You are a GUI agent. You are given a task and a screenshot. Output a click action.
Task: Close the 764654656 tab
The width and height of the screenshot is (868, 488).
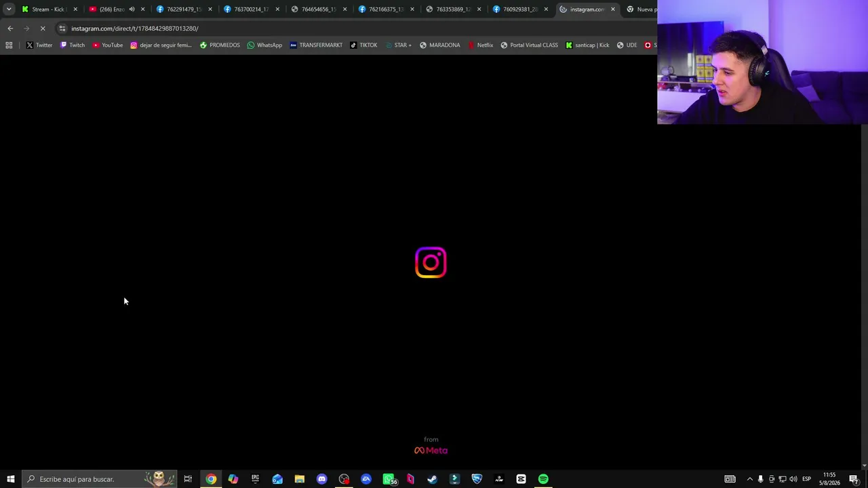coord(344,9)
